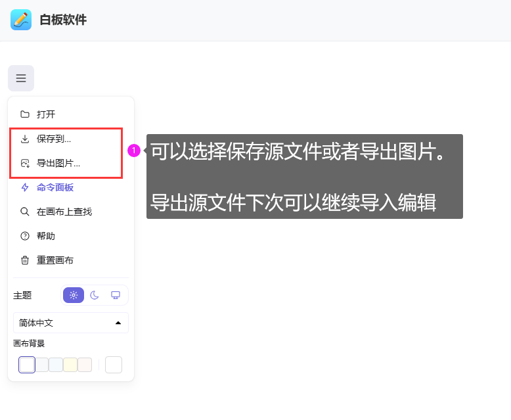Click the pink numbered marker 1
The width and height of the screenshot is (511, 420).
tap(134, 151)
